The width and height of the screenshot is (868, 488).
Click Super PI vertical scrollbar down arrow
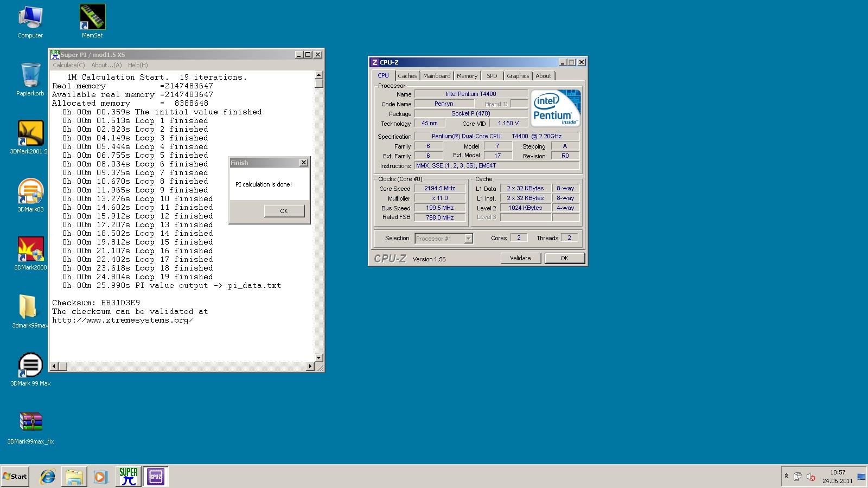point(318,358)
